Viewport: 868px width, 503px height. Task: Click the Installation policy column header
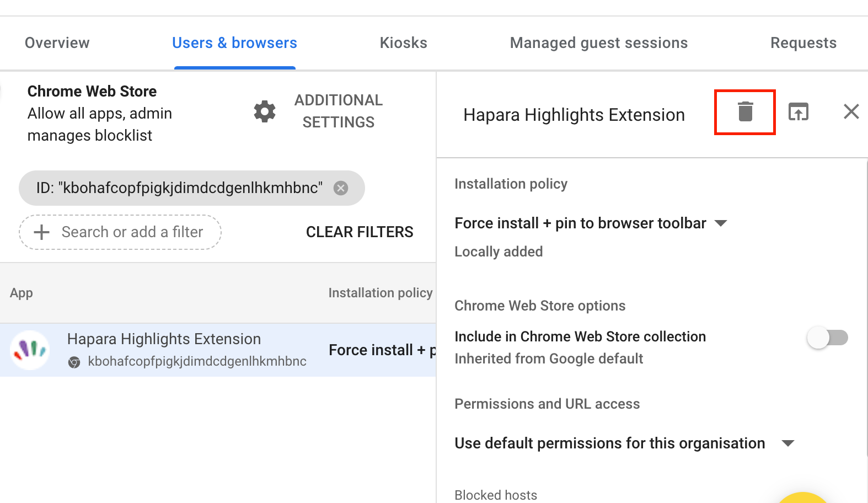(x=381, y=293)
